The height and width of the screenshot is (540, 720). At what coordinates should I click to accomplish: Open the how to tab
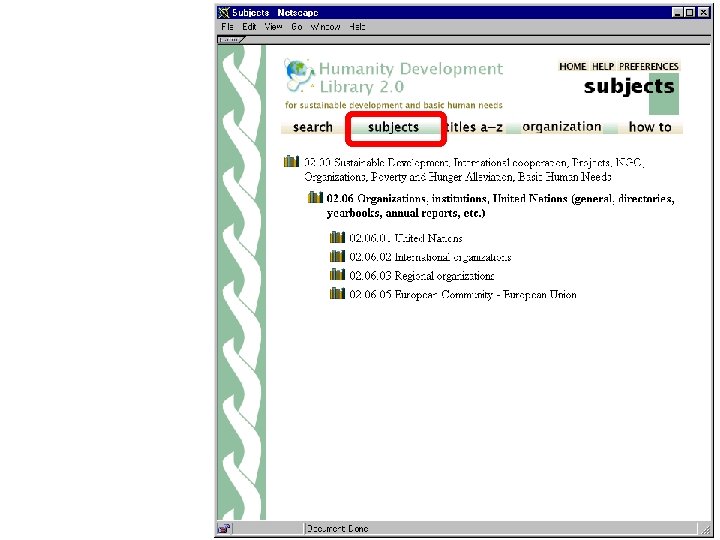pos(650,127)
